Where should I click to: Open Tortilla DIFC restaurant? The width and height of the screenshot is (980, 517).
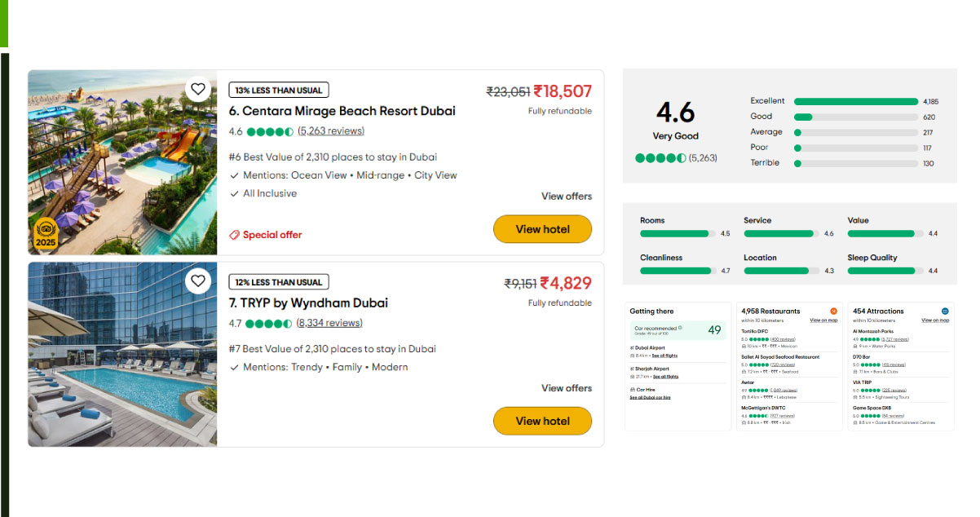click(x=754, y=331)
